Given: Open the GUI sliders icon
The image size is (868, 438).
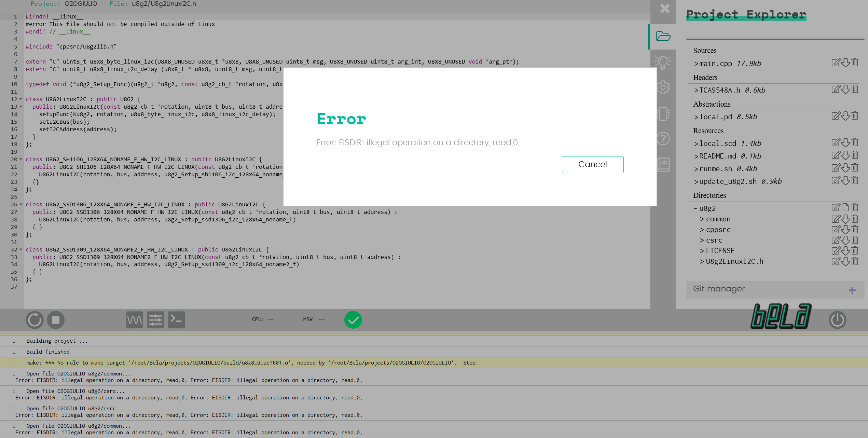Looking at the screenshot, I should [155, 320].
